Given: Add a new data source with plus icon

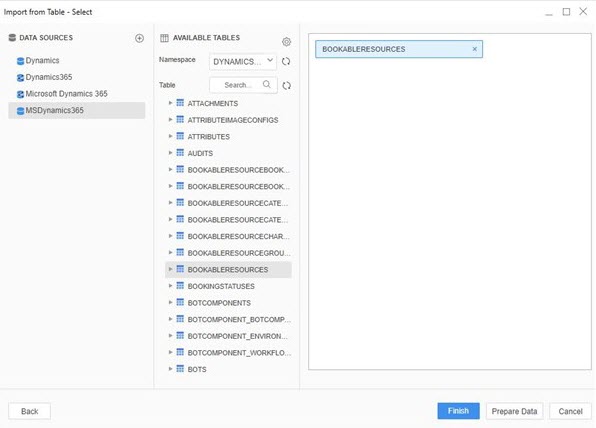Looking at the screenshot, I should coord(139,38).
